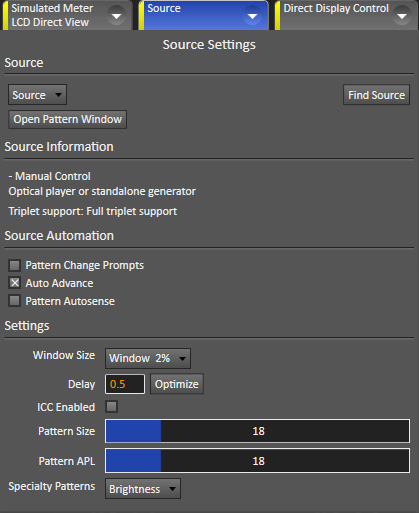Uncheck the Auto Advance checkbox
Viewport: 419px width, 513px height.
14,283
